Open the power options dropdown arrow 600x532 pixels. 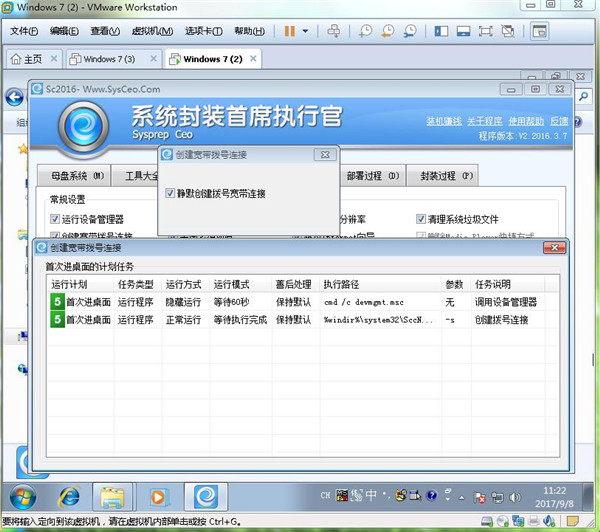click(x=305, y=31)
